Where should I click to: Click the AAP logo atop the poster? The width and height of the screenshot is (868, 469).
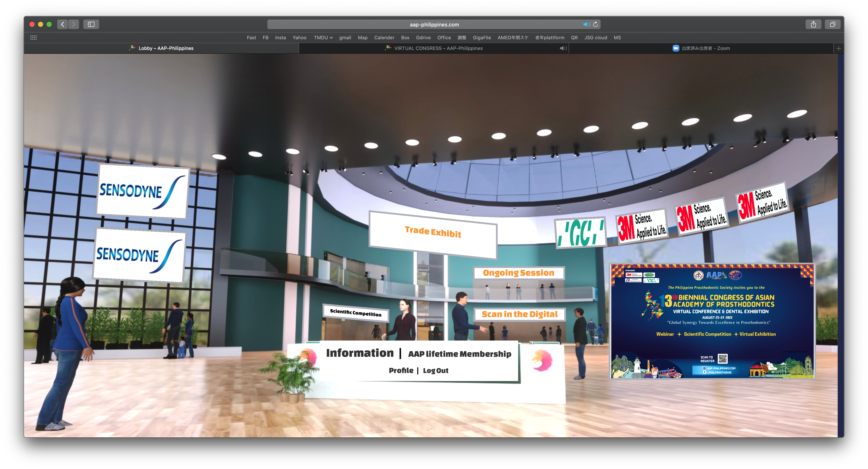[716, 275]
